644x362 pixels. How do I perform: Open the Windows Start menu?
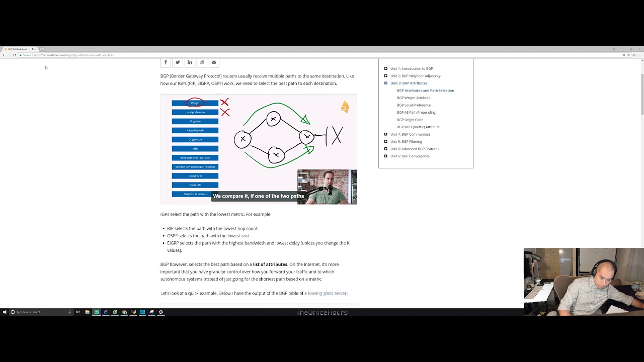(5, 312)
